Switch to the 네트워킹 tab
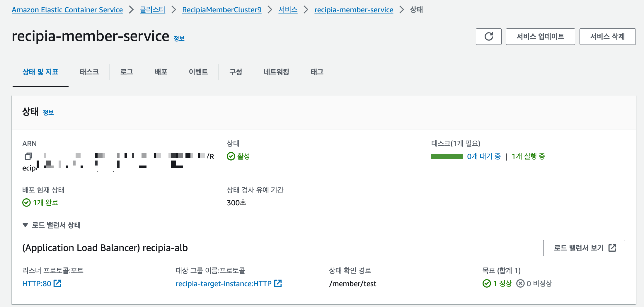This screenshot has width=644, height=307. pos(276,72)
